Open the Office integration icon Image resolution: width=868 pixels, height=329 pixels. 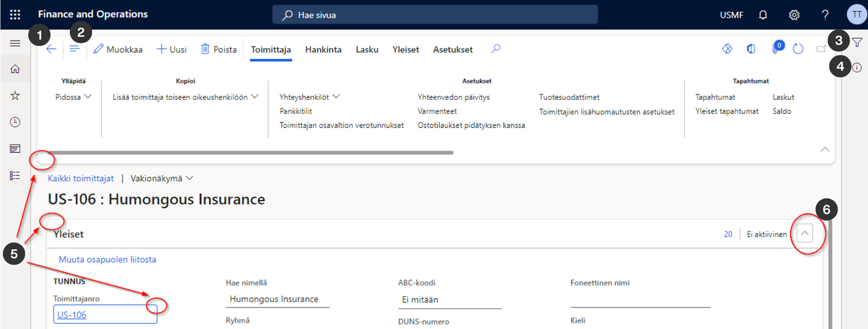pos(751,49)
